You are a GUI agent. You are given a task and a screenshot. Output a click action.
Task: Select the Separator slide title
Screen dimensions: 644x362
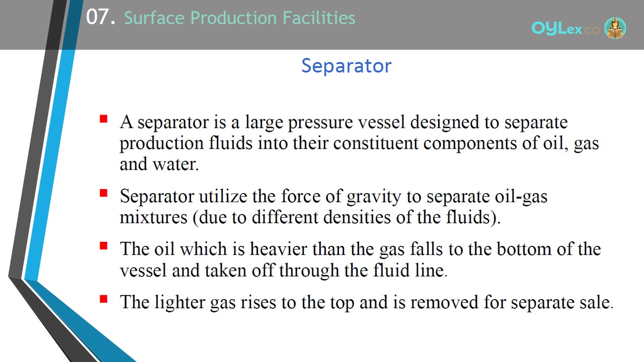click(x=346, y=65)
